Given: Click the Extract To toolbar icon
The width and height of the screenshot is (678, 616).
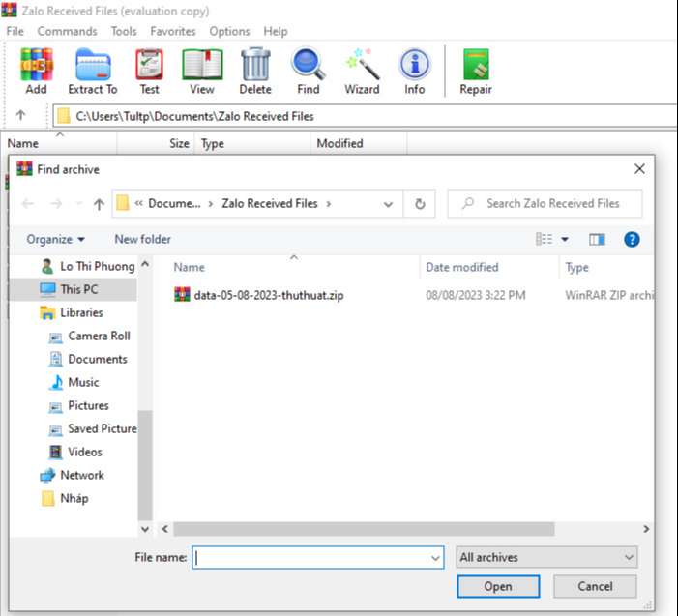Looking at the screenshot, I should point(93,65).
